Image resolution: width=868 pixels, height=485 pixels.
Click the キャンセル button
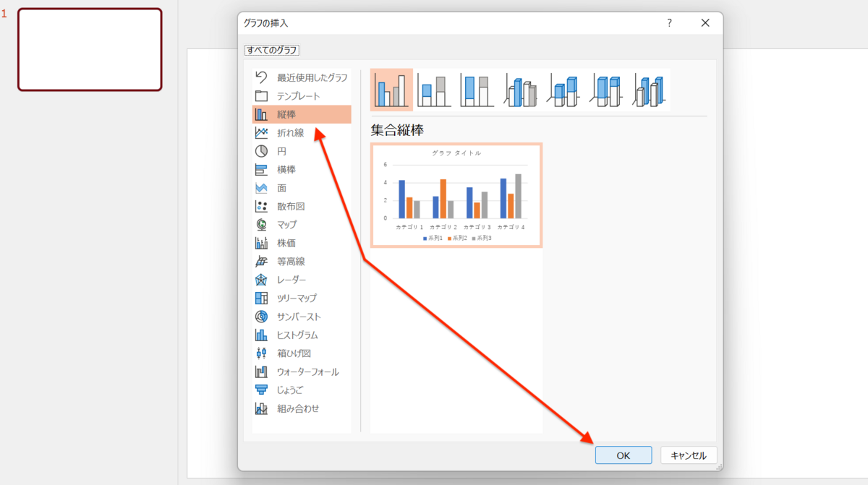click(689, 455)
